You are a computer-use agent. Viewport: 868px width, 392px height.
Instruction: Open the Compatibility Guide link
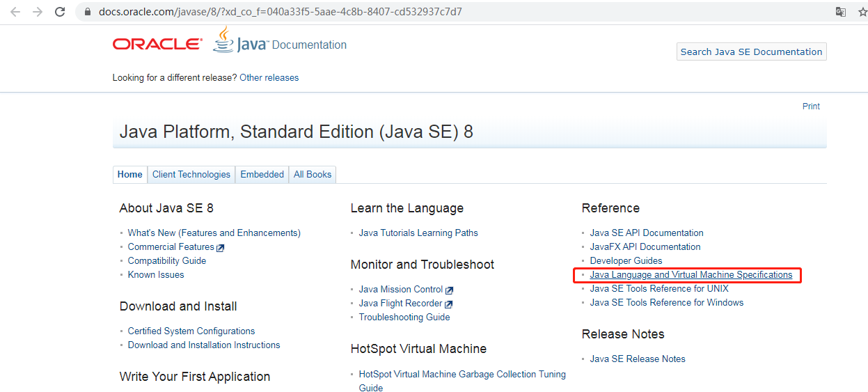point(167,261)
